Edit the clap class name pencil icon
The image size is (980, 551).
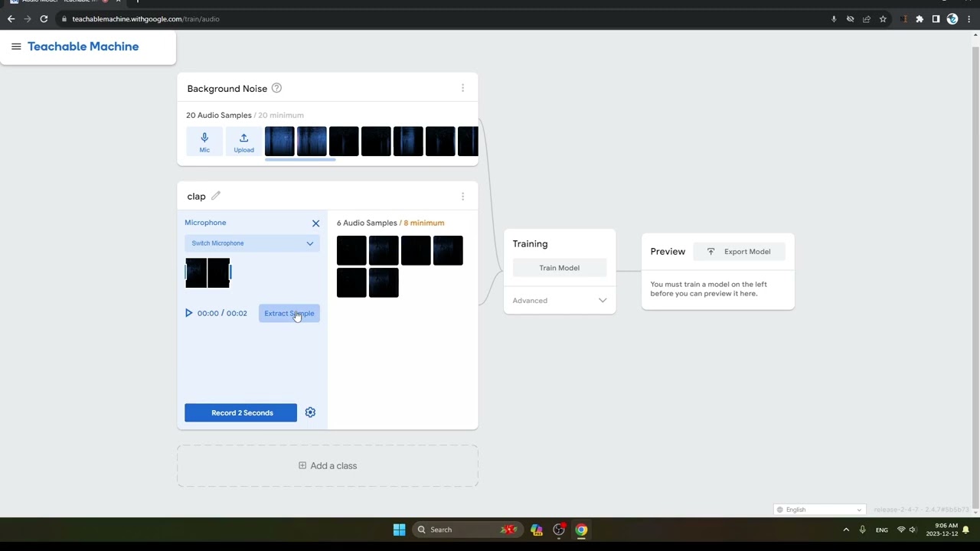216,196
